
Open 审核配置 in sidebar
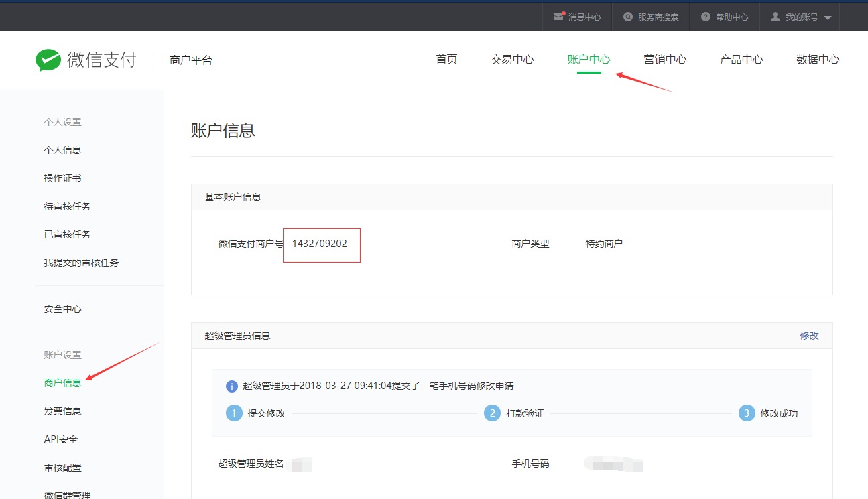(63, 468)
